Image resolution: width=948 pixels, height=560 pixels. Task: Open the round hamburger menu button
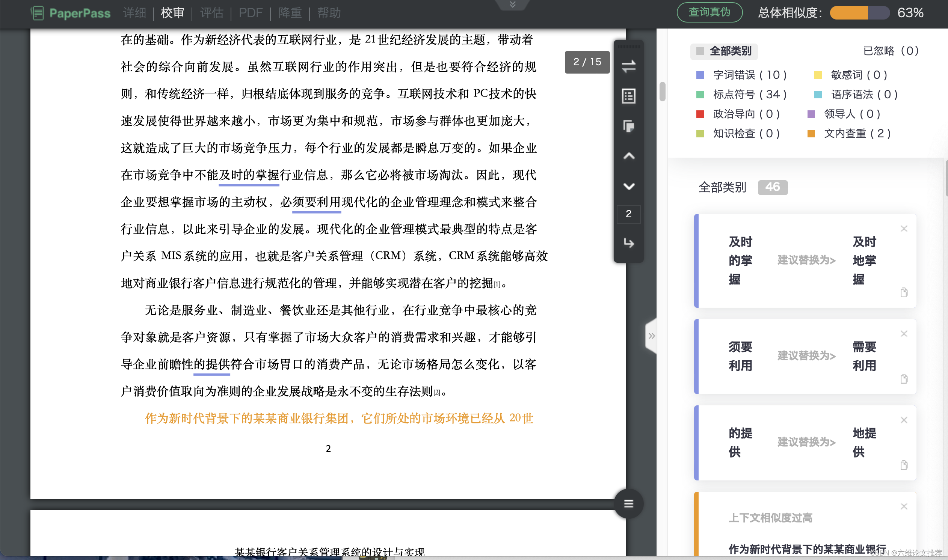click(628, 503)
